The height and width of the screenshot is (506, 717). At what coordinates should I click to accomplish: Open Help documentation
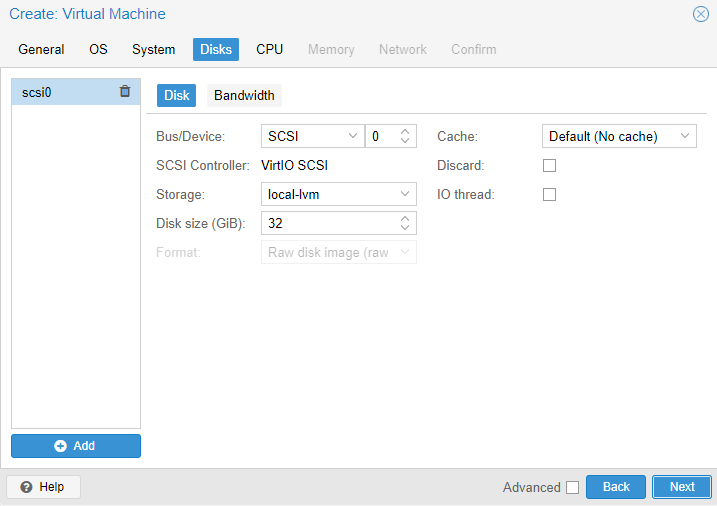[43, 487]
